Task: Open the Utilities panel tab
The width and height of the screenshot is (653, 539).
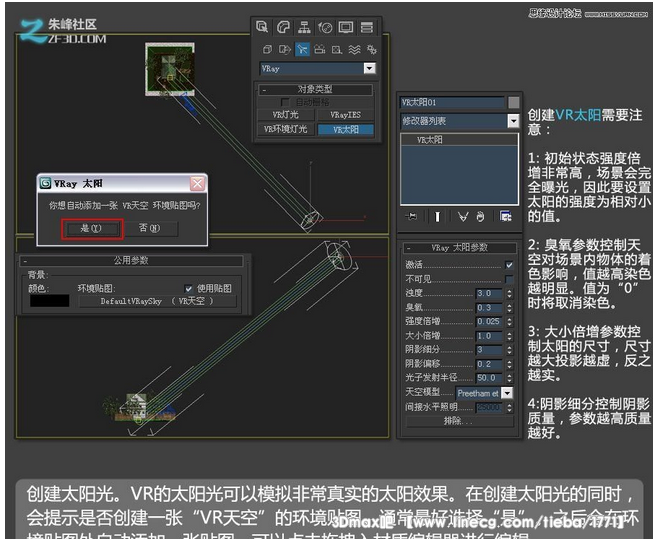Action: tap(367, 27)
